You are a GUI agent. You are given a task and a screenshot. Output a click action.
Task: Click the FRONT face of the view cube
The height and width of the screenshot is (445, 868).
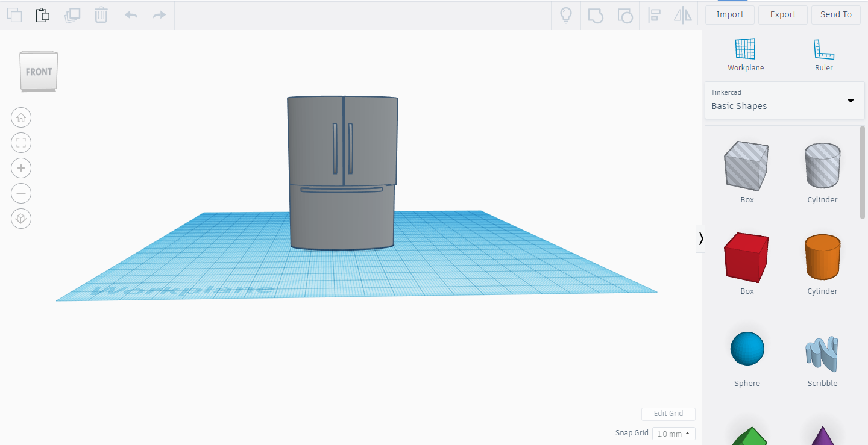click(39, 71)
